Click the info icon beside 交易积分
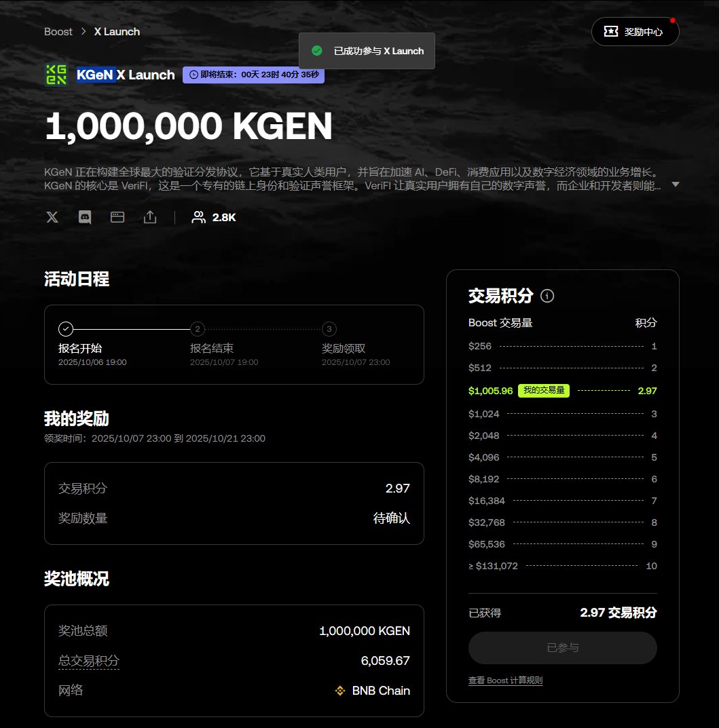 (547, 296)
